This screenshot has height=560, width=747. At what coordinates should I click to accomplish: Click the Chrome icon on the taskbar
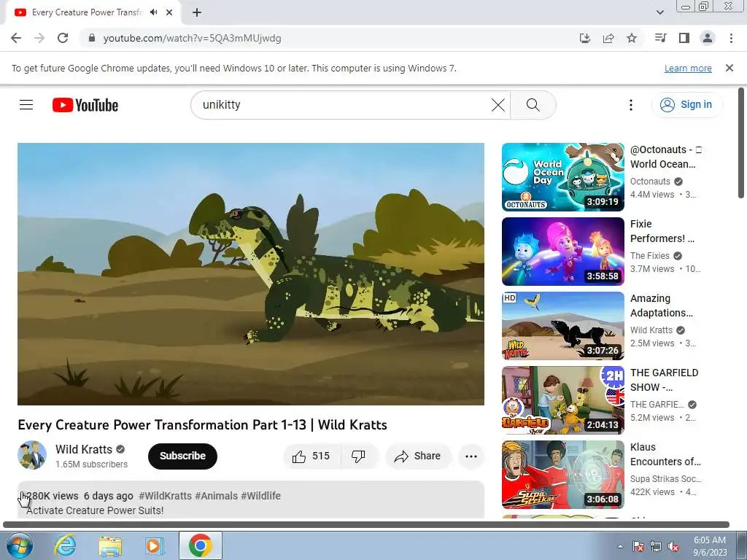click(x=201, y=545)
